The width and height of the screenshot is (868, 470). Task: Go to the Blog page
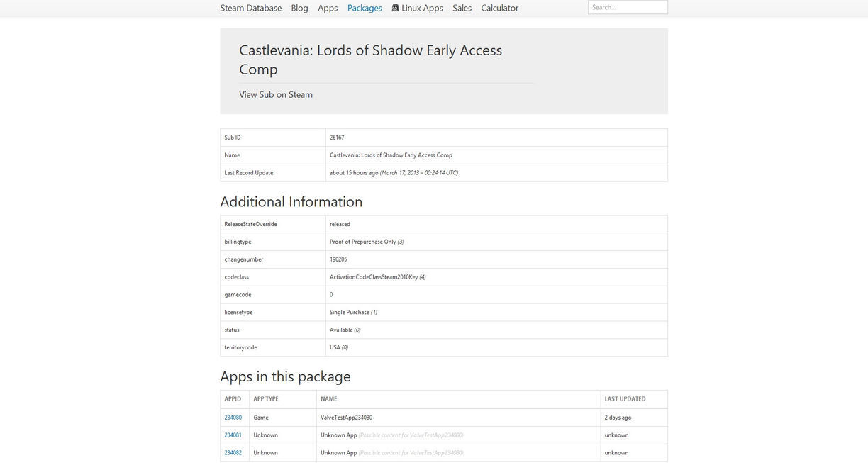pos(299,8)
